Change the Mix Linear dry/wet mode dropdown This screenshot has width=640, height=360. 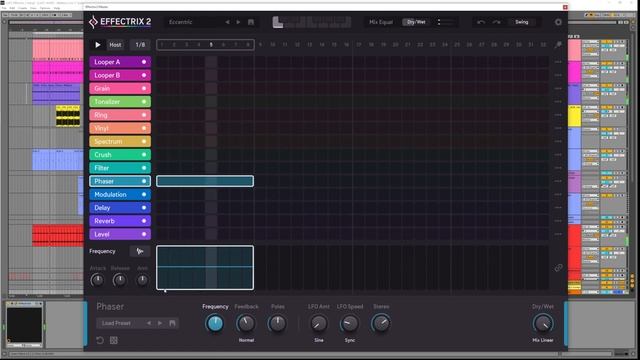(543, 340)
